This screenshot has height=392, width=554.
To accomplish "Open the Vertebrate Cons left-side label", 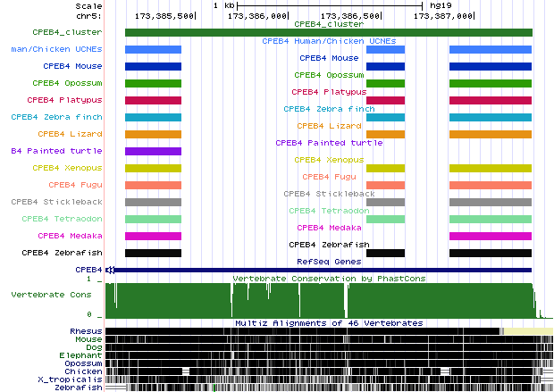I will point(55,294).
